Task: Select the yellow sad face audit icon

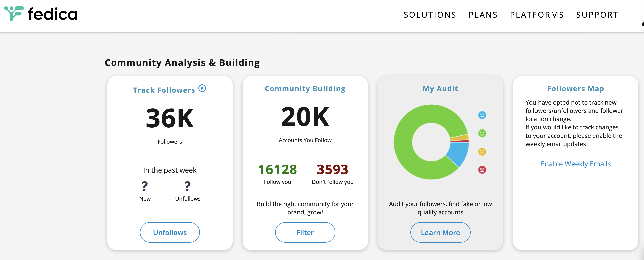Action: coord(482,151)
